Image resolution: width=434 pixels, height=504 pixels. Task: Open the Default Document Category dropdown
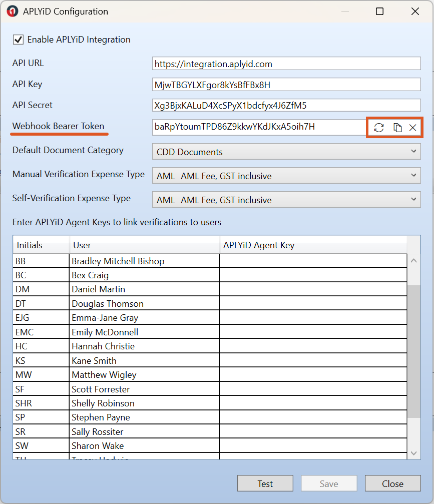pyautogui.click(x=286, y=151)
